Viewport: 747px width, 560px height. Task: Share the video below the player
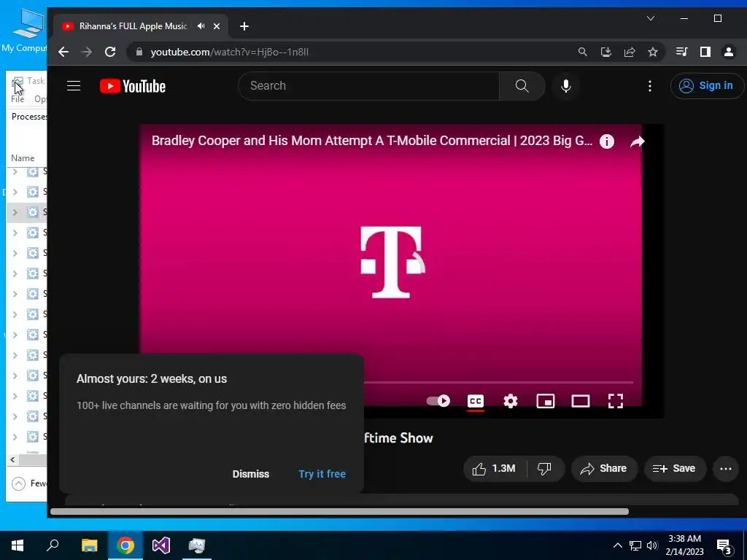[x=603, y=469]
